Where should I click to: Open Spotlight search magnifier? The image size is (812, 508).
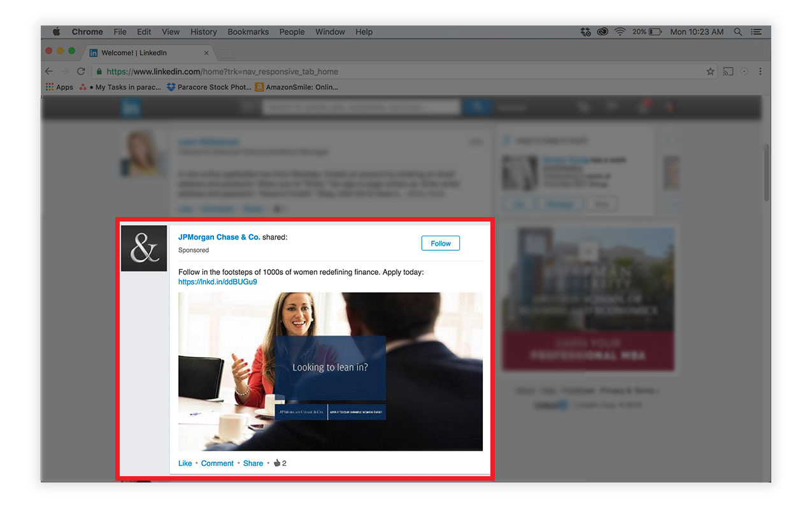click(x=737, y=32)
